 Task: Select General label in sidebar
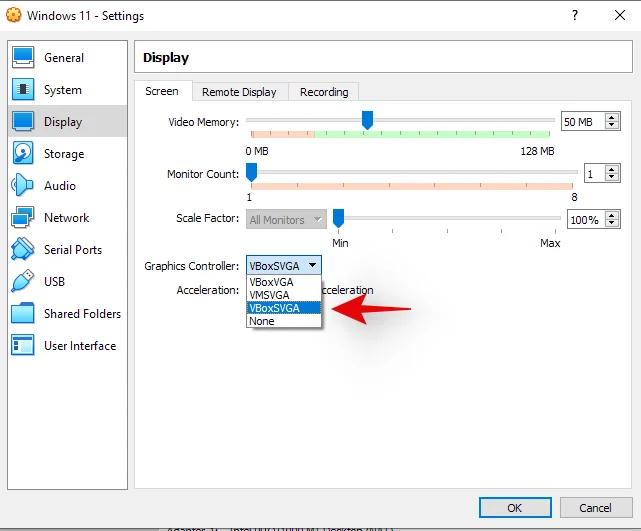click(64, 58)
